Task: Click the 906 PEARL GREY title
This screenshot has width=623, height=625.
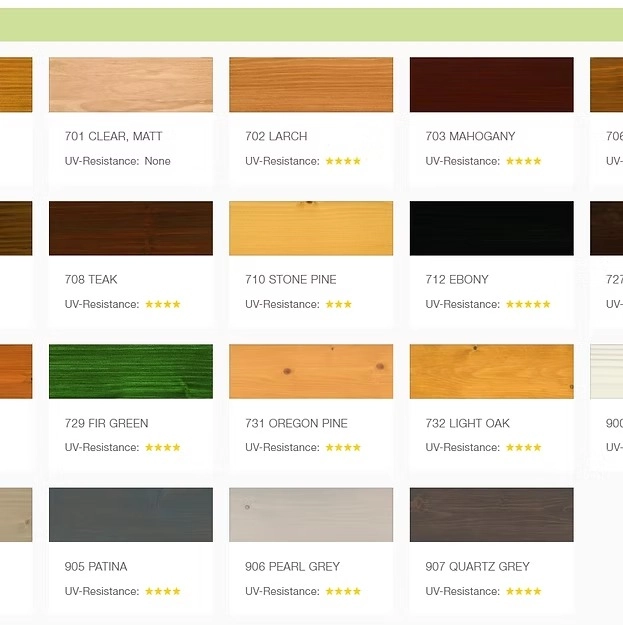Action: 292,567
